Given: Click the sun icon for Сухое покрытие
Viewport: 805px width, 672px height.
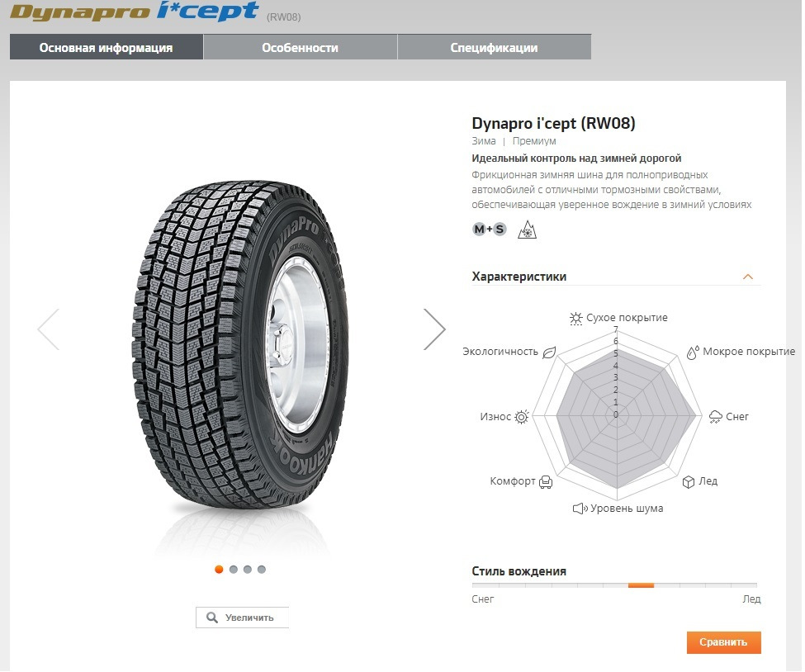Looking at the screenshot, I should [576, 319].
